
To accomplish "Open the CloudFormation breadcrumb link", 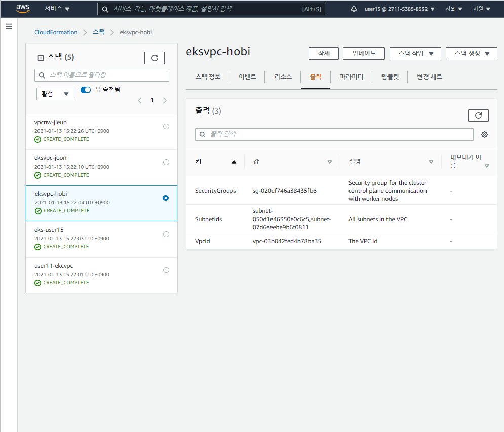I will pyautogui.click(x=56, y=32).
